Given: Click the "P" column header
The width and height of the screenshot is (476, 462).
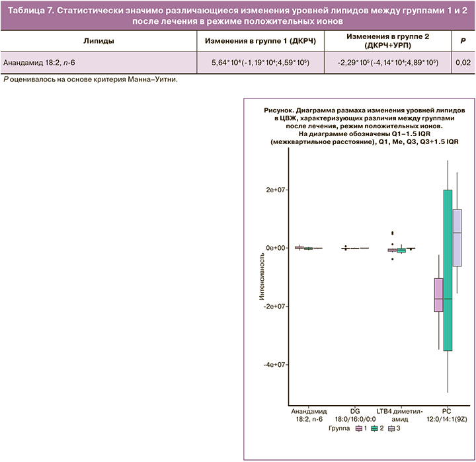Looking at the screenshot, I should click(462, 41).
